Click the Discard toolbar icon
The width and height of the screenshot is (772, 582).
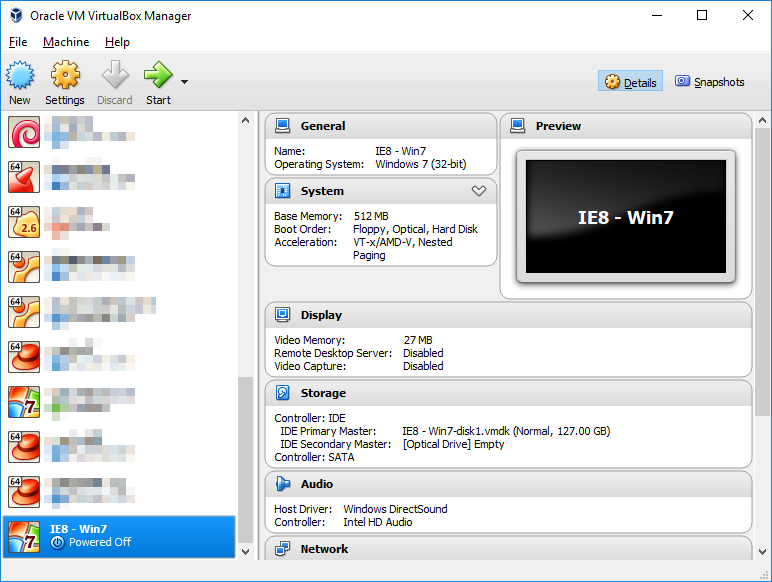click(115, 76)
